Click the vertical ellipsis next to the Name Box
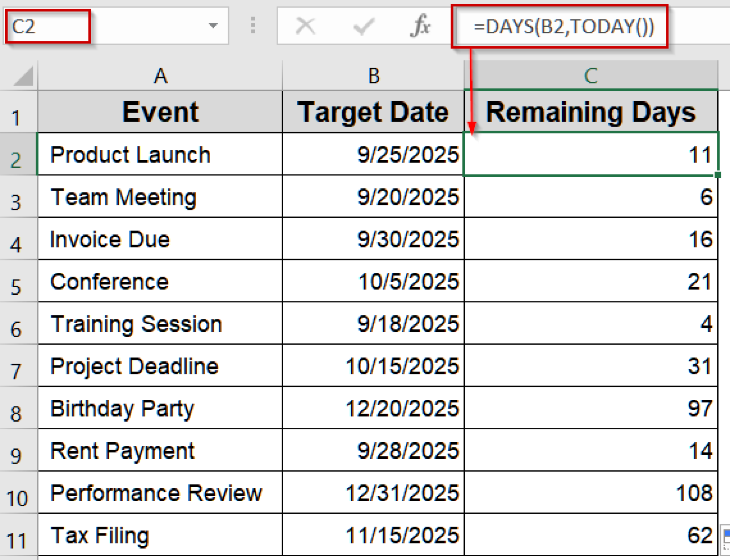 pyautogui.click(x=252, y=26)
